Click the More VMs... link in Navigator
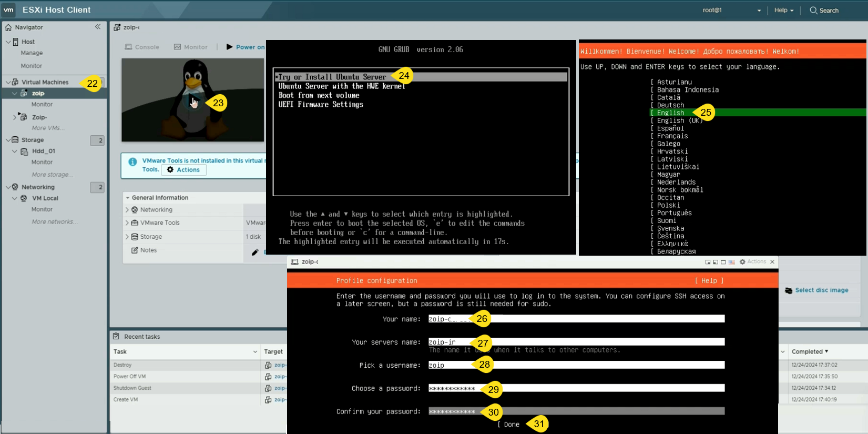868x434 pixels. tap(48, 128)
